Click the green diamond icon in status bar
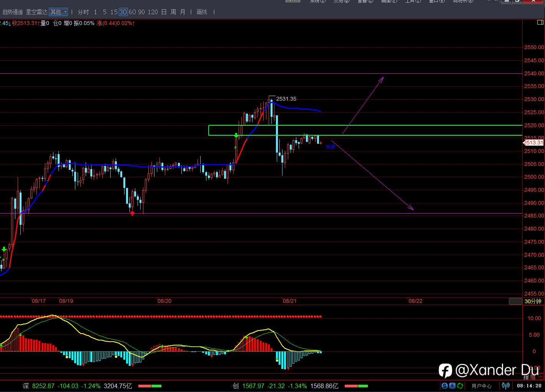The image size is (545, 392). [x=460, y=385]
